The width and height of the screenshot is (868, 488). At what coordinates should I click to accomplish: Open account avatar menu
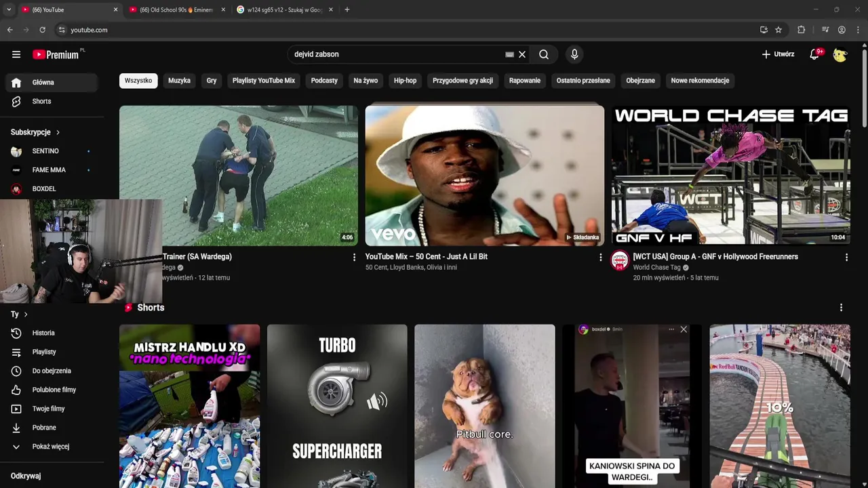coord(841,54)
